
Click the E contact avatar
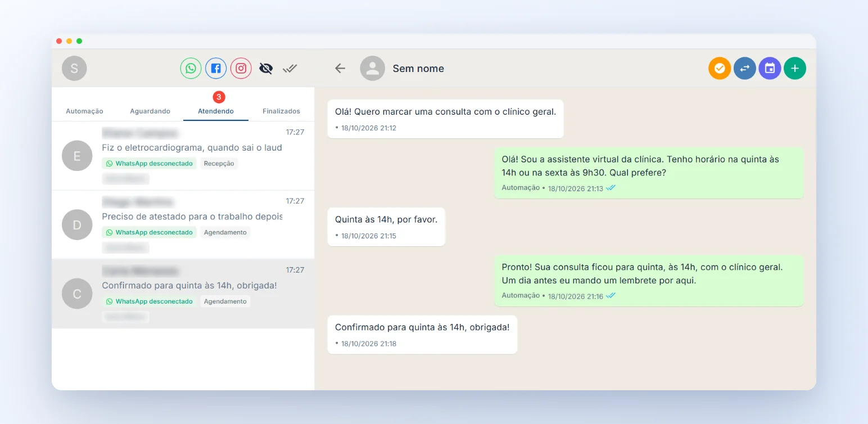(77, 156)
